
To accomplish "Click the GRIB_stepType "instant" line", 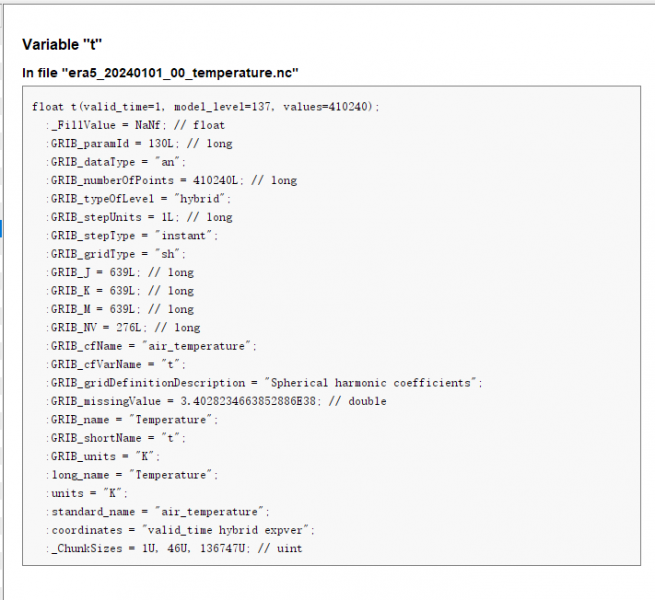I will click(x=132, y=235).
